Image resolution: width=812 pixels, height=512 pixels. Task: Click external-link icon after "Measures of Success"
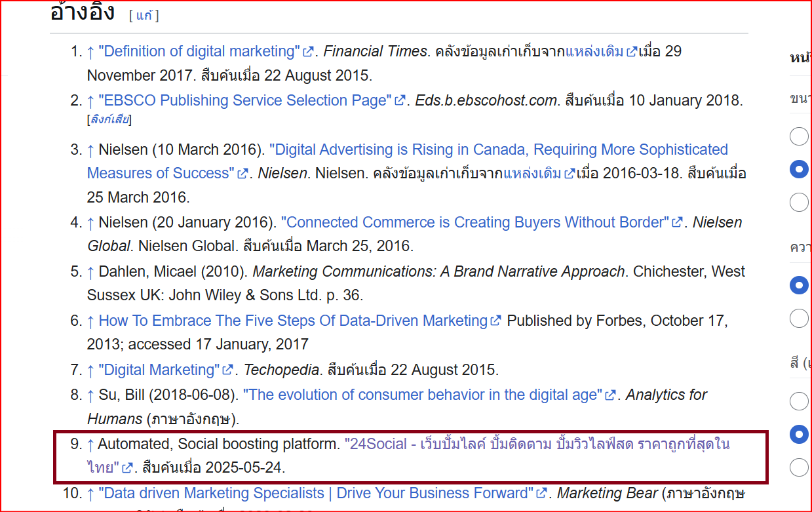[242, 174]
